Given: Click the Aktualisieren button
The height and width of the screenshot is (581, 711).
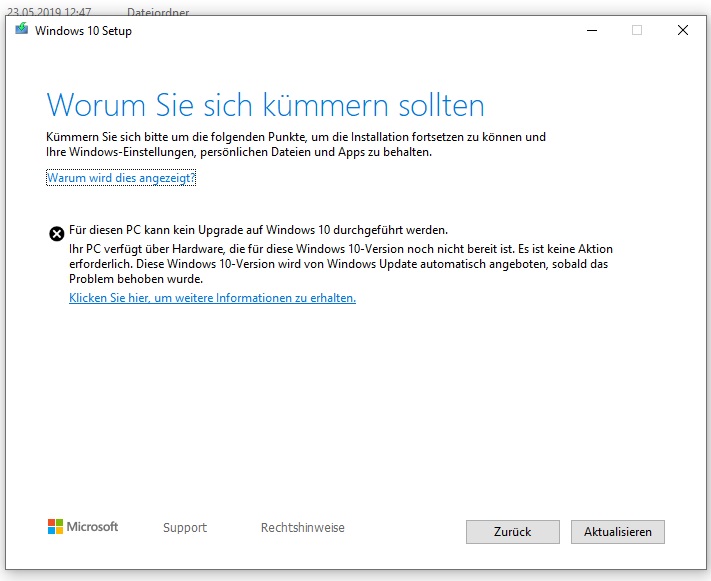Looking at the screenshot, I should (x=618, y=532).
